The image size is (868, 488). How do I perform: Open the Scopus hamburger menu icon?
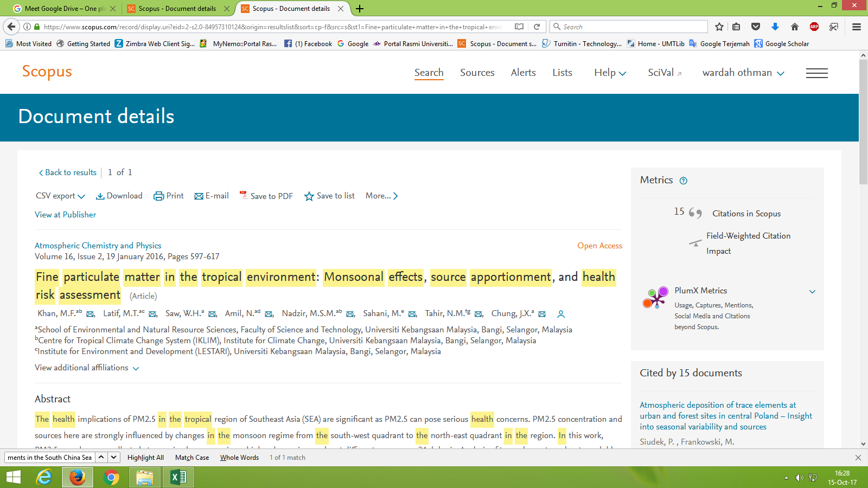816,73
